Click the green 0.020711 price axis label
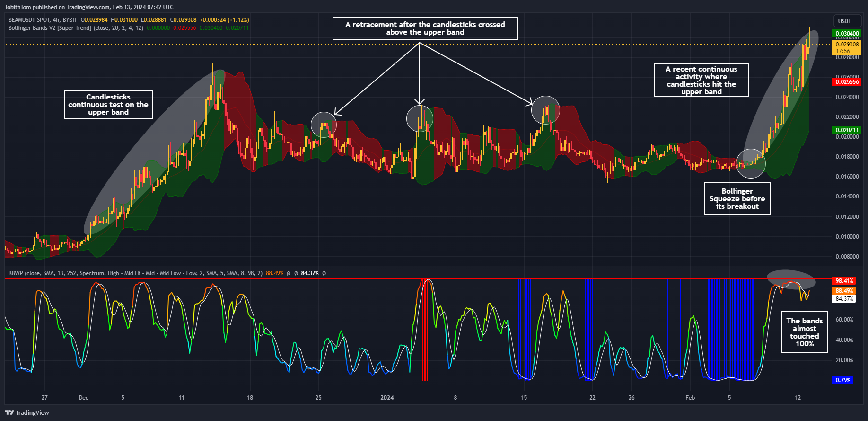The image size is (868, 421). 847,130
